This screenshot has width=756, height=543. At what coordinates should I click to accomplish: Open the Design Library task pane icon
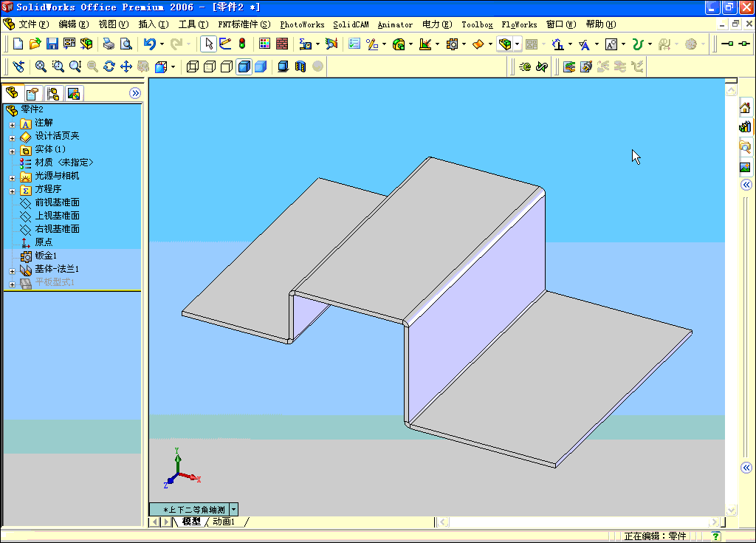point(745,127)
